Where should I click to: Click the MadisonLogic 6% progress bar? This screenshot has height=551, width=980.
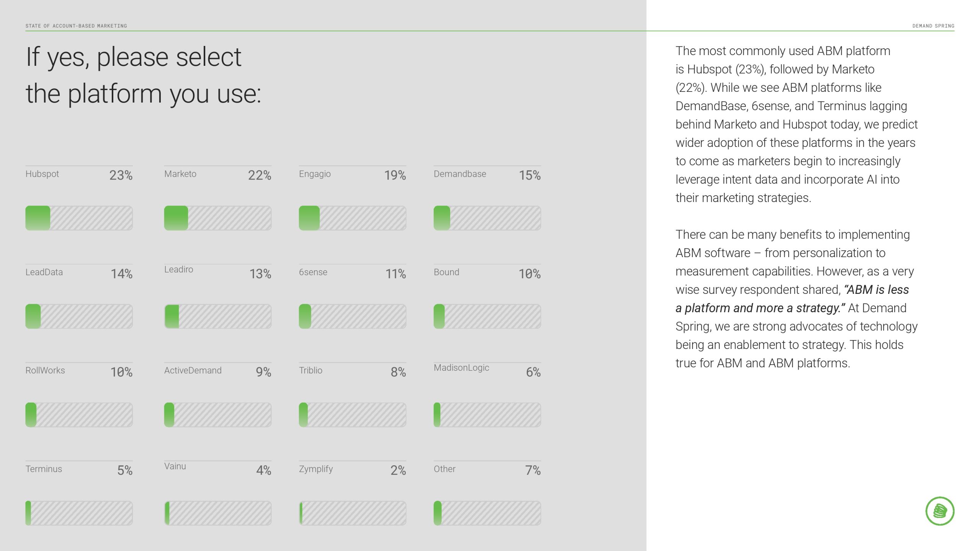tap(487, 415)
